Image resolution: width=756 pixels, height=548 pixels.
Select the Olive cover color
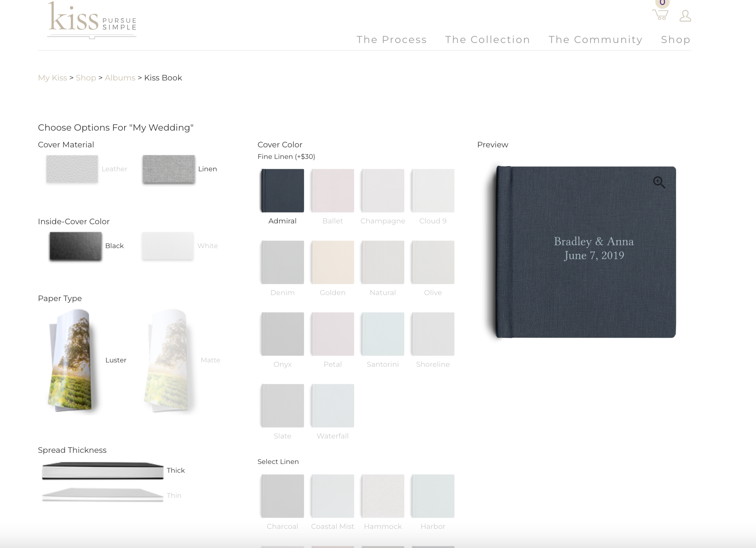[433, 262]
